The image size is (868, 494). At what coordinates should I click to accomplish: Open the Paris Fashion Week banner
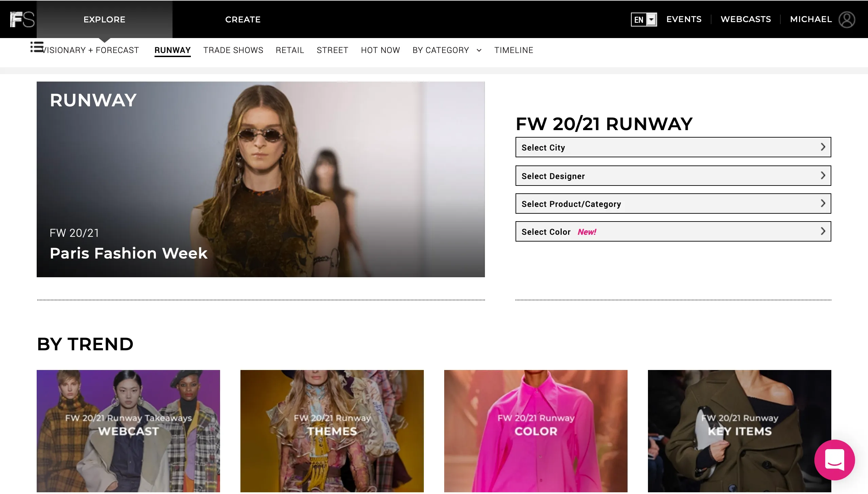261,179
